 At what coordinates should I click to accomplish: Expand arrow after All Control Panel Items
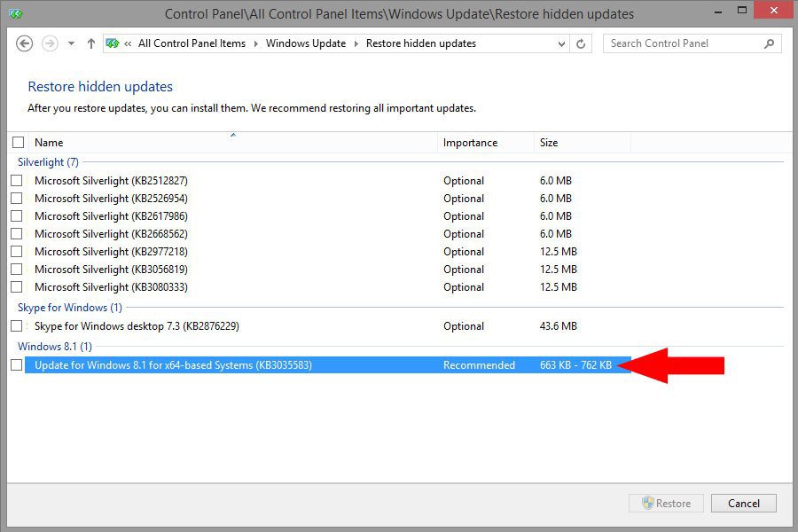tap(255, 43)
